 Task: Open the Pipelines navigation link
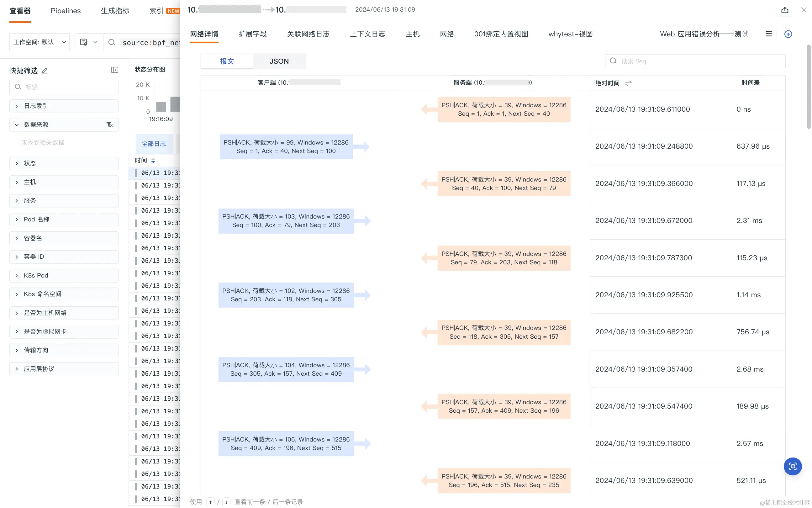pyautogui.click(x=66, y=11)
